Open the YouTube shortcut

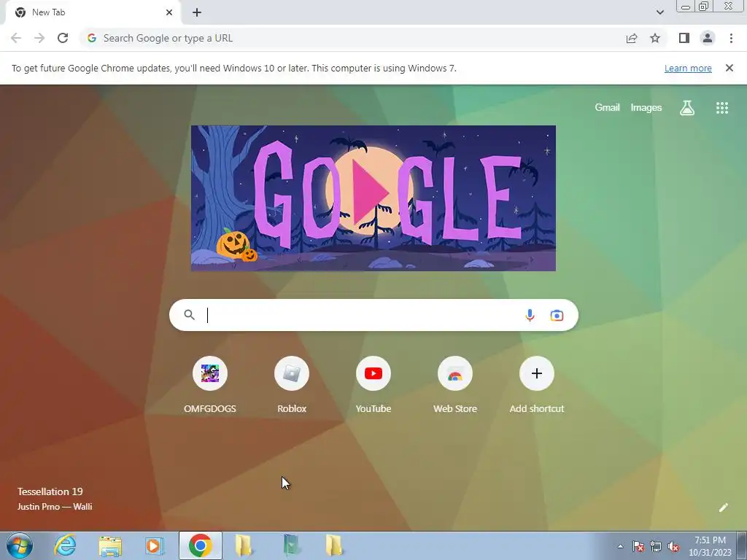(x=373, y=385)
